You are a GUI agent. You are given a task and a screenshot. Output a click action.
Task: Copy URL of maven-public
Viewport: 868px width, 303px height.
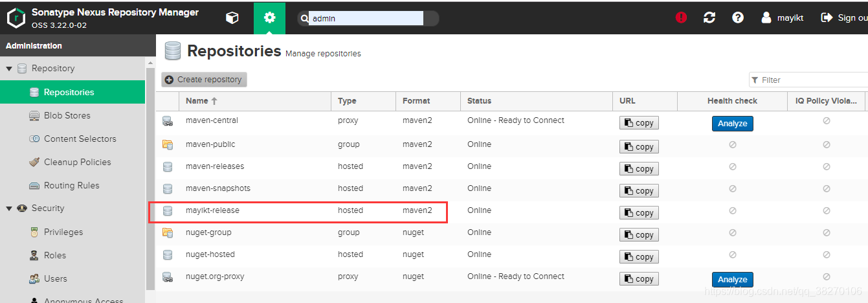click(x=639, y=147)
